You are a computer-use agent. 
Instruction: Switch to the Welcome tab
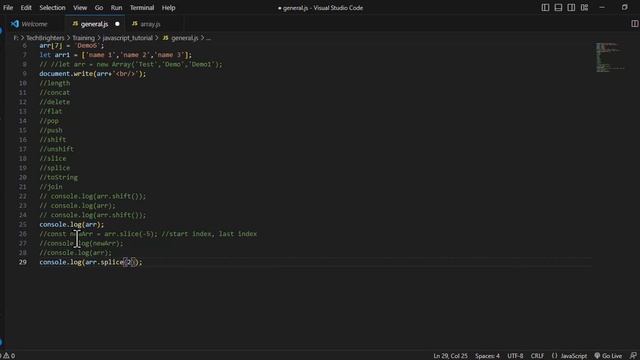[34, 24]
